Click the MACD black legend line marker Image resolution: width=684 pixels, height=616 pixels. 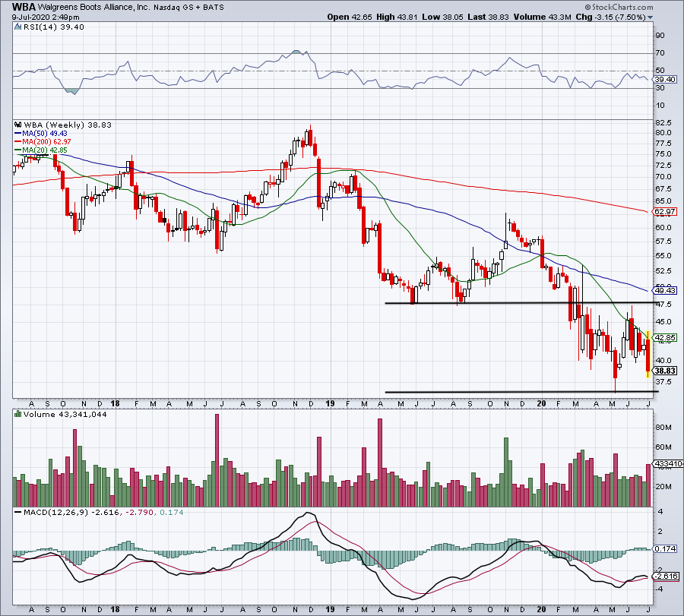(x=18, y=512)
